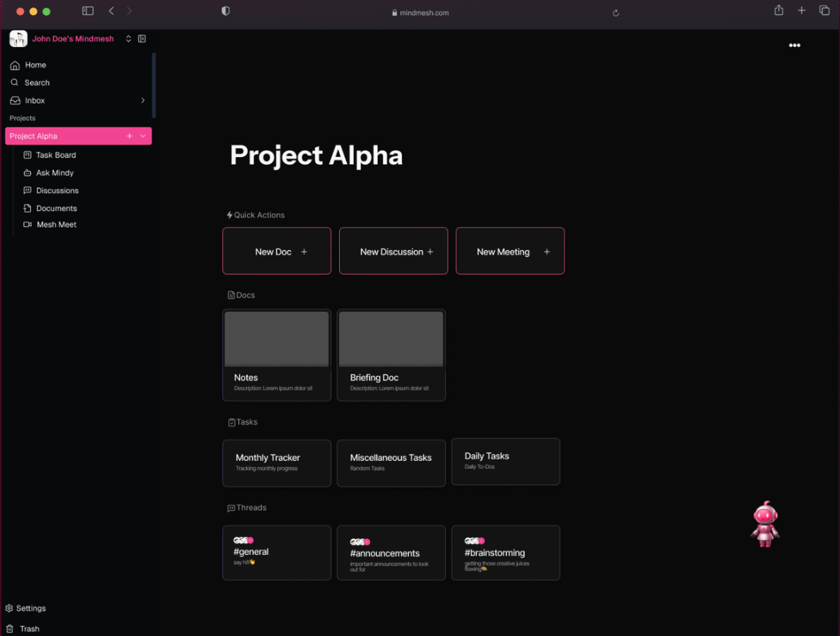Image resolution: width=840 pixels, height=636 pixels.
Task: Toggle the Safari sidebar button
Action: tap(88, 11)
